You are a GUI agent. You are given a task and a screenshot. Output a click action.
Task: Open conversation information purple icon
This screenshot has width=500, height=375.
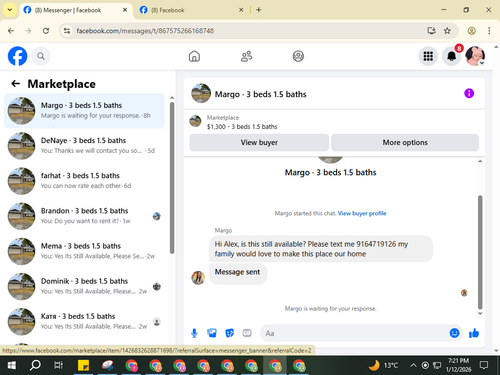coord(469,93)
